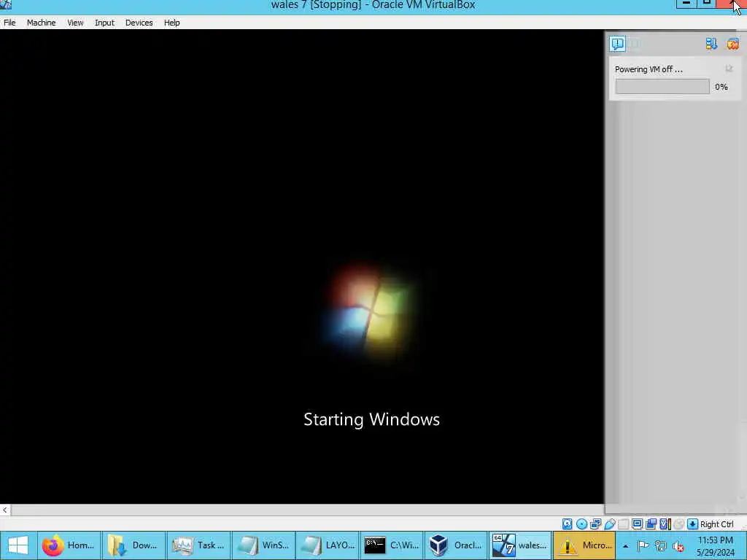Open the Action Center flag icon
The width and height of the screenshot is (747, 560).
click(x=643, y=546)
